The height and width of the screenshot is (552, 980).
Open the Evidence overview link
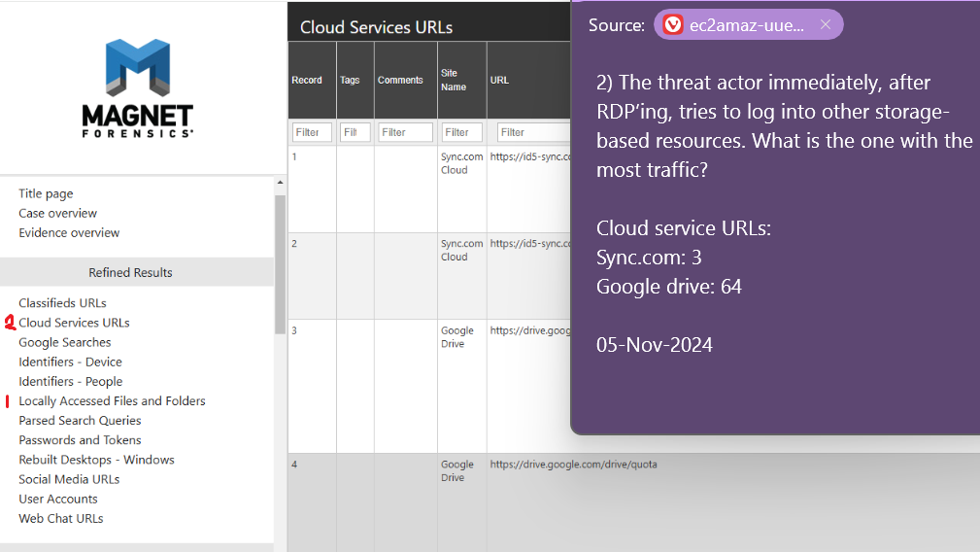[69, 232]
